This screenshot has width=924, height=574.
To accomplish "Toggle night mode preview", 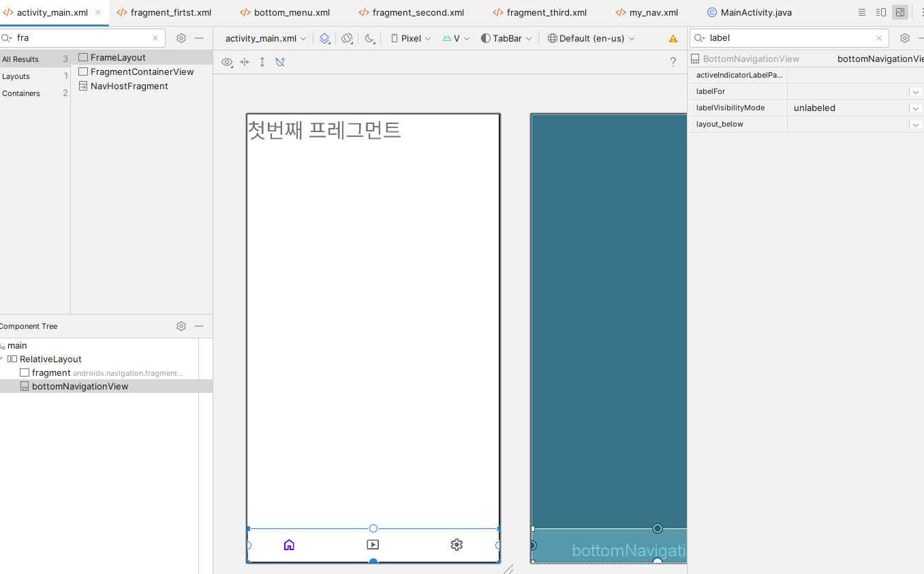I will pos(370,38).
